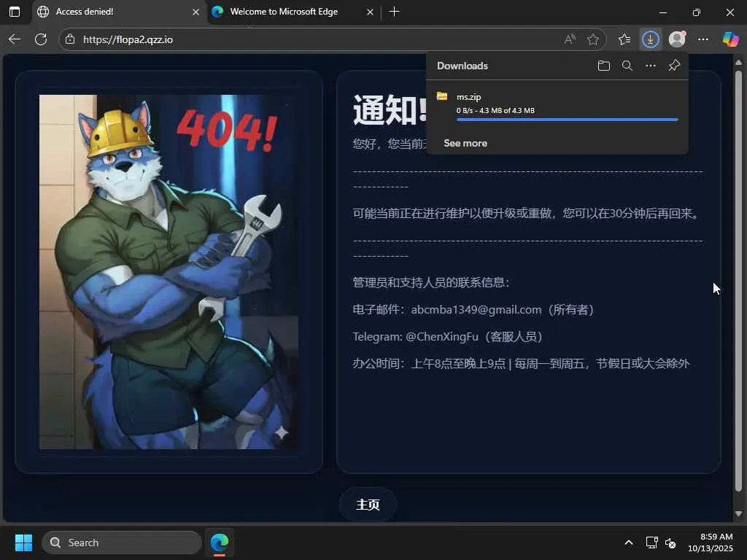
Task: Open Edge Settings and more menu
Action: click(x=703, y=39)
